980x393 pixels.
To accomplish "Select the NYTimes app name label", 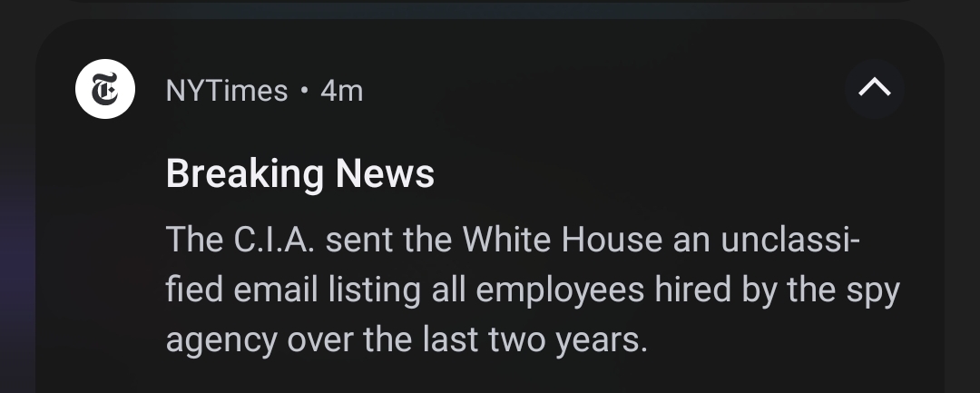I will (x=227, y=92).
